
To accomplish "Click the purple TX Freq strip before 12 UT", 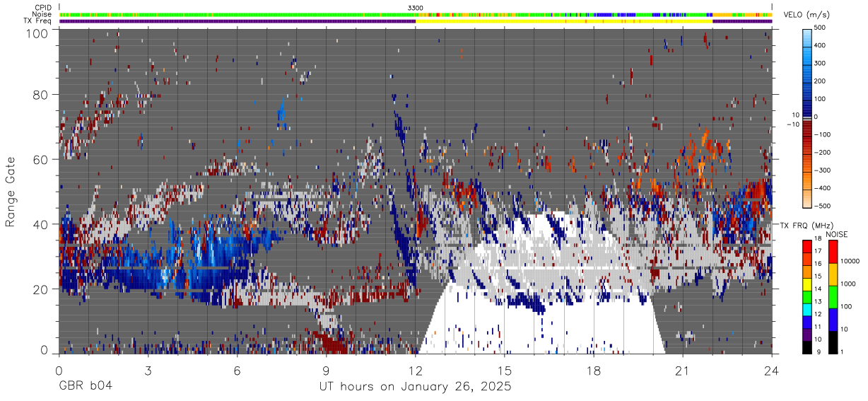I will (x=237, y=21).
